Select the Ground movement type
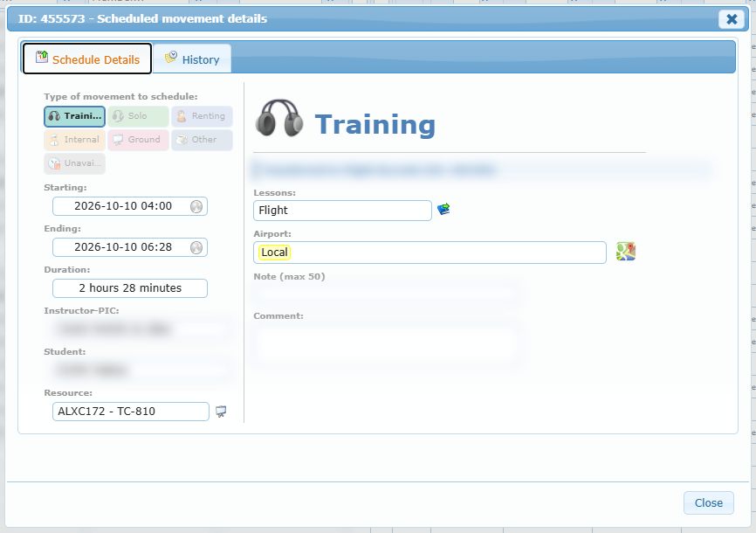This screenshot has height=533, width=756. 139,140
